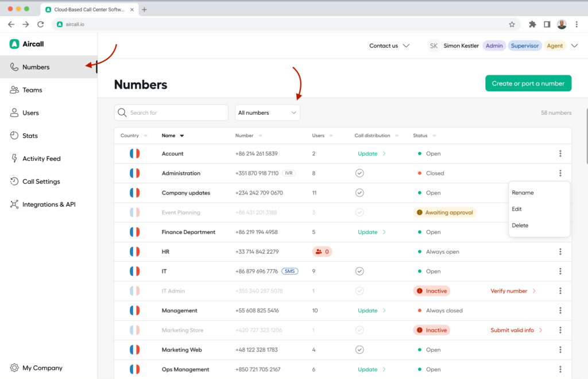Expand the All numbers filter dropdown

pos(268,113)
